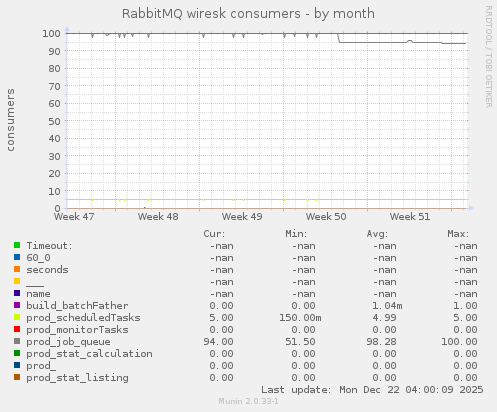This screenshot has height=412, width=497.
Task: Click the prod_monitorTasks red legend swatch
Action: (x=17, y=329)
